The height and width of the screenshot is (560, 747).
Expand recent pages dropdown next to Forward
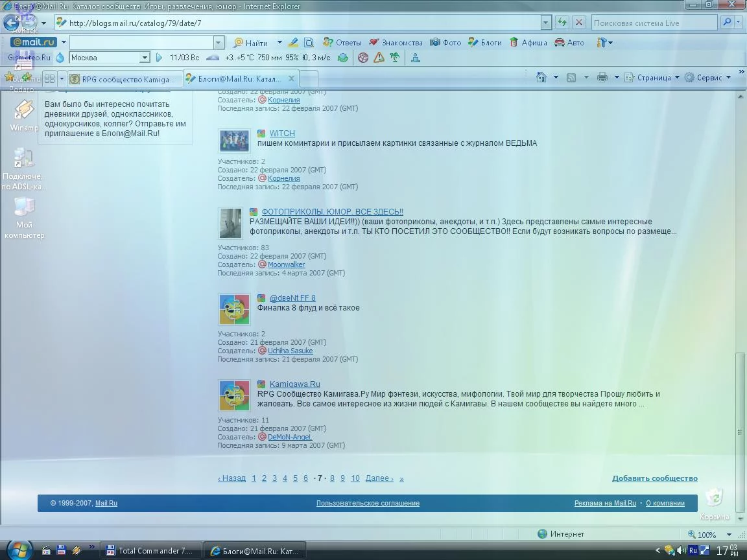43,23
